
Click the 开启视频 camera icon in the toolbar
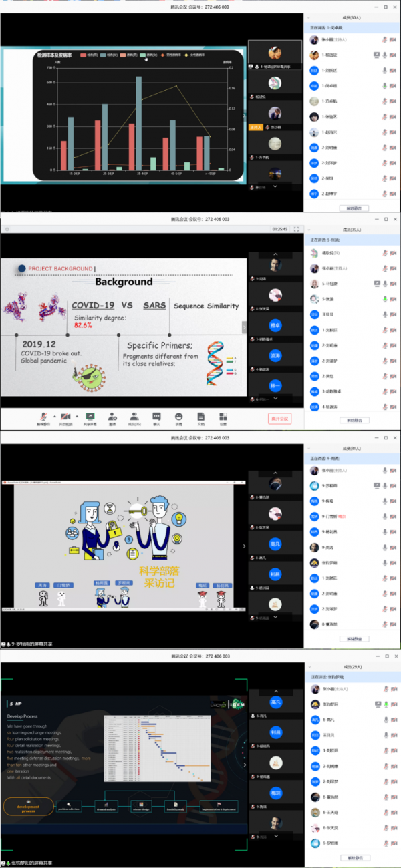pyautogui.click(x=65, y=415)
